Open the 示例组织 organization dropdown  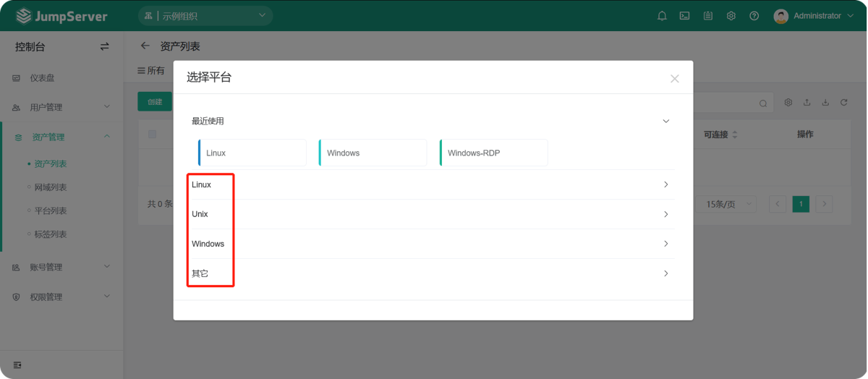(205, 16)
